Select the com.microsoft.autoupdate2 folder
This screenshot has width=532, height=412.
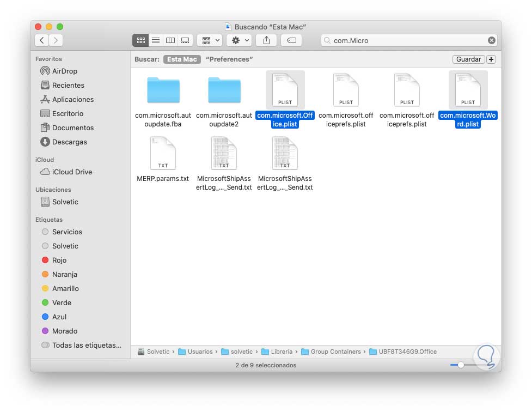coord(224,90)
